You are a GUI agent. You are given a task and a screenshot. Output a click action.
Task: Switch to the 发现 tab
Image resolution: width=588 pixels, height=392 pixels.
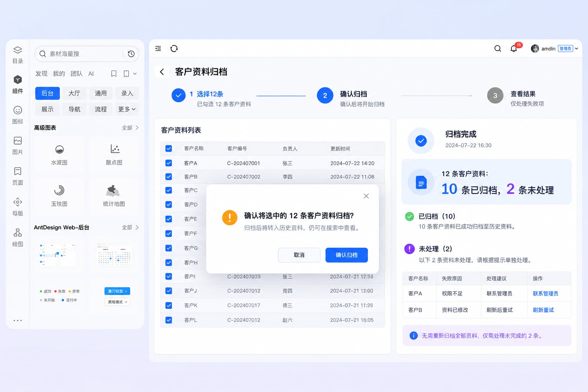[x=41, y=73]
